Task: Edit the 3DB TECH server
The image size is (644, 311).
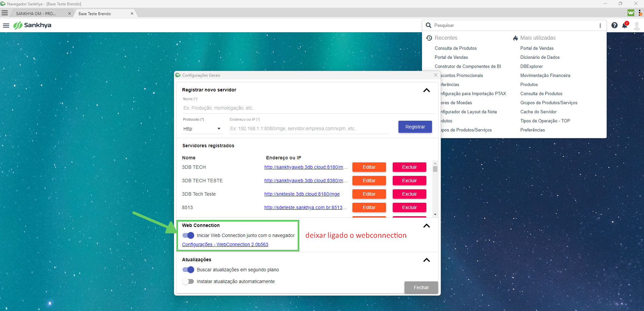Action: (x=369, y=167)
